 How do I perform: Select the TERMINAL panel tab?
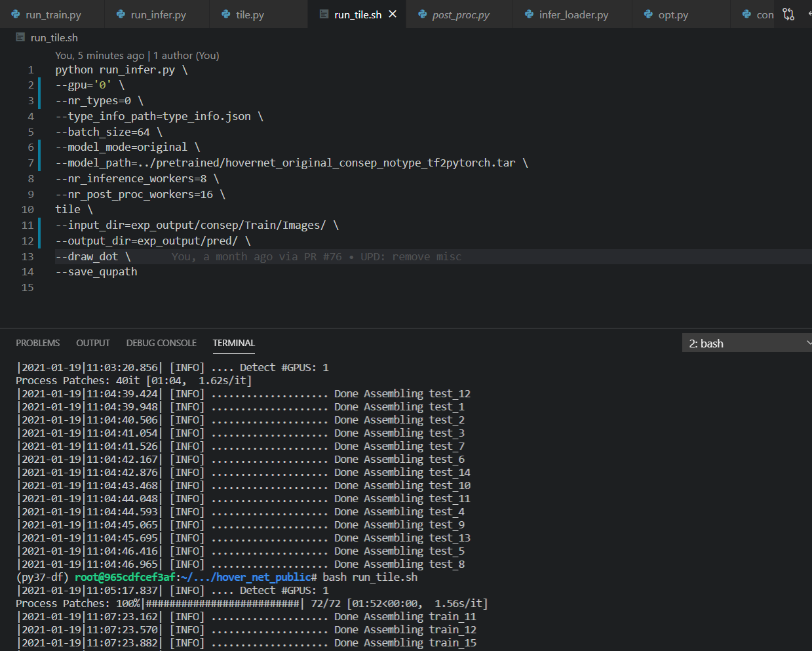point(233,343)
